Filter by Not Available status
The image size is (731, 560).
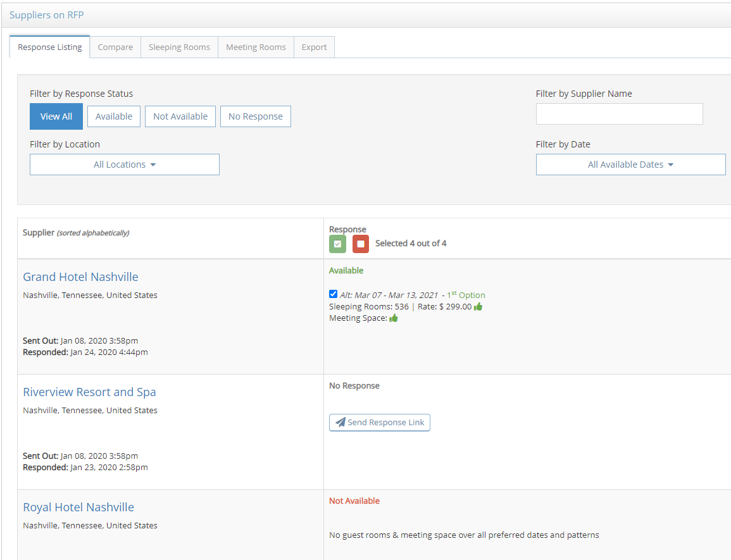point(180,116)
